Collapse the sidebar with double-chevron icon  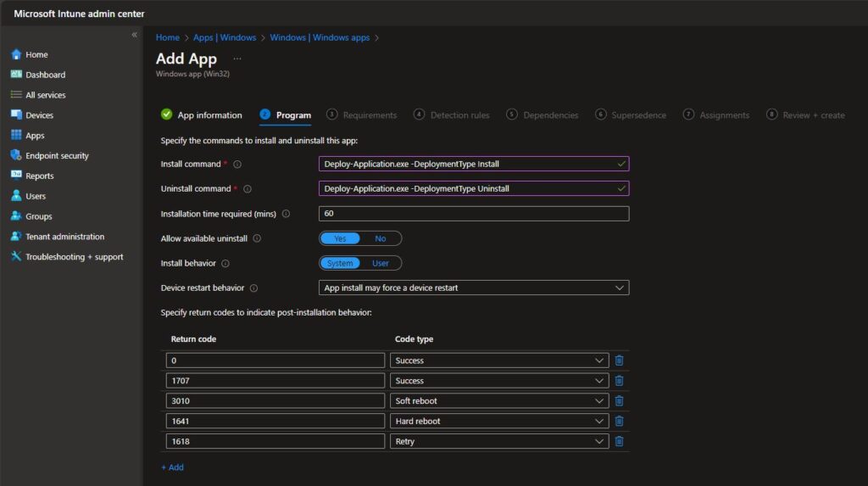click(134, 35)
